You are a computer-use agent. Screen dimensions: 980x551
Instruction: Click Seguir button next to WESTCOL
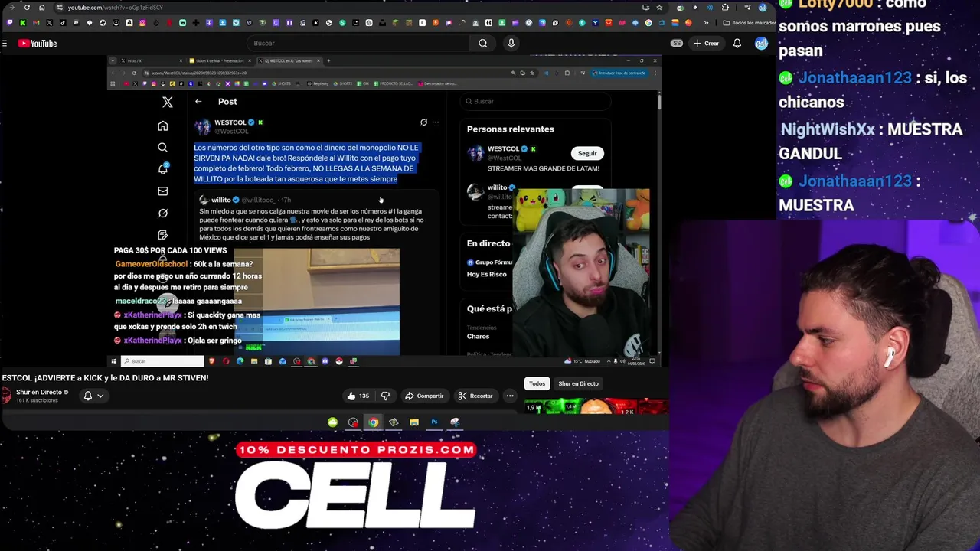pyautogui.click(x=587, y=153)
